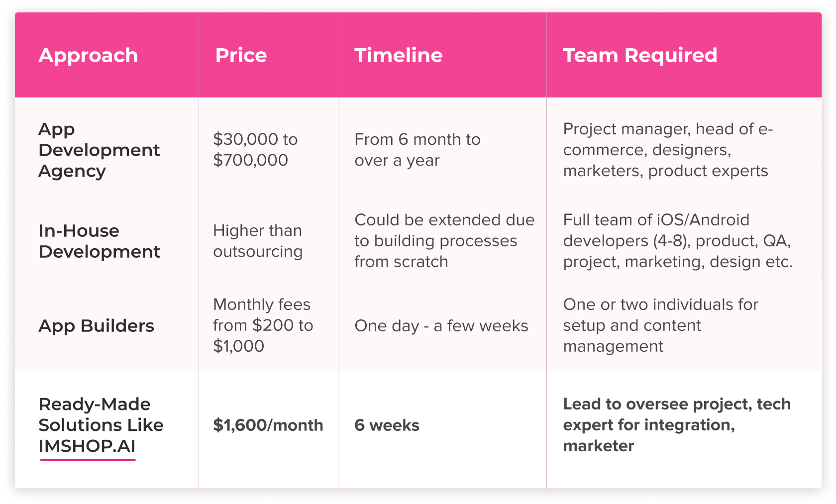Click the IMSHOP.AI underlined link
Screen dimensions: 836x504
(x=87, y=446)
